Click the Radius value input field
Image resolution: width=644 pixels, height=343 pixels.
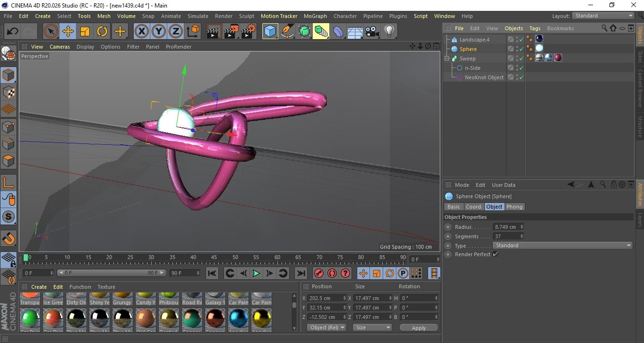tap(506, 227)
